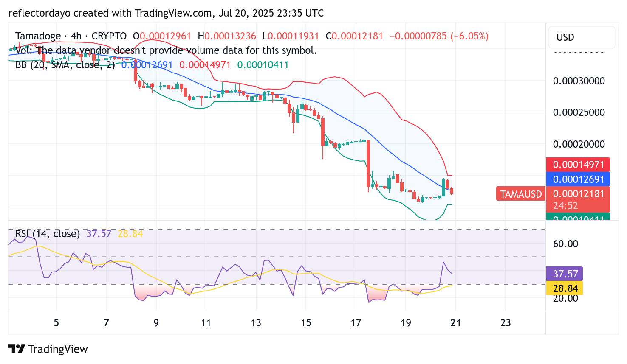This screenshot has width=627, height=364.
Task: Click the date label 15 on time axis
Action: click(306, 323)
